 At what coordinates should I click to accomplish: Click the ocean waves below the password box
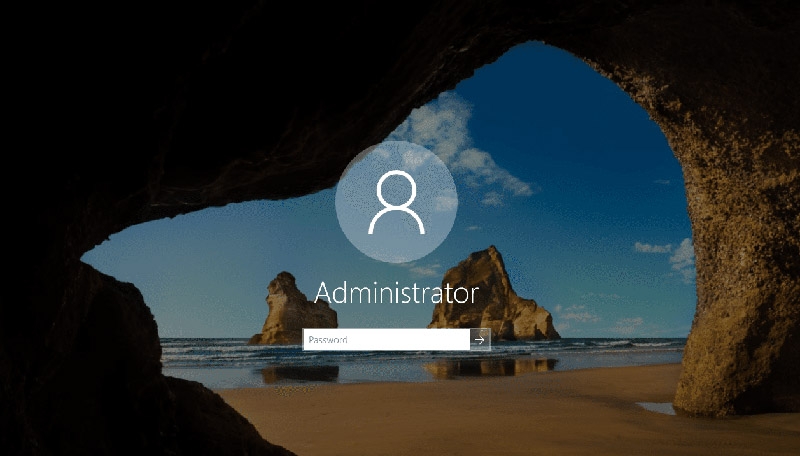click(x=400, y=358)
